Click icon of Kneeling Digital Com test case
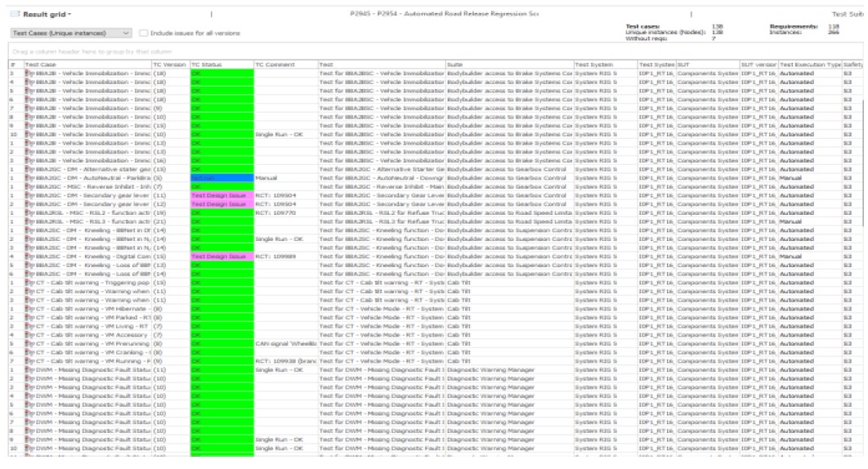Screen dimensions: 868x469 click(29, 257)
